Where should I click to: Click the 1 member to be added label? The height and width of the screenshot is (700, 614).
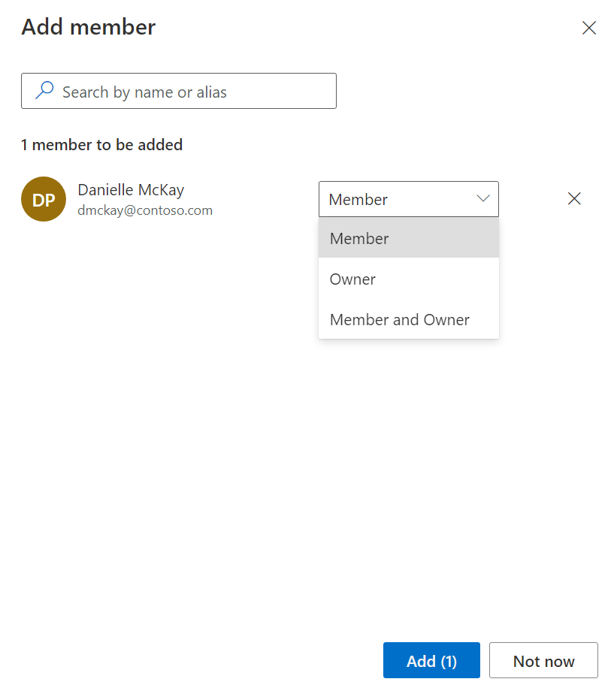[x=101, y=144]
